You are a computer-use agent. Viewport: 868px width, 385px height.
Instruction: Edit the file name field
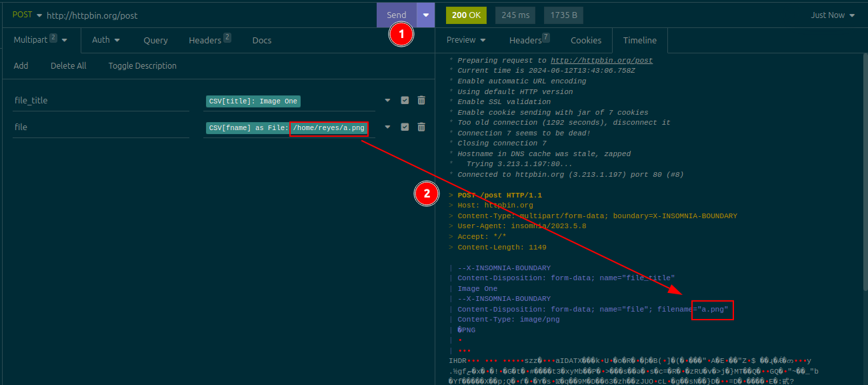point(101,127)
